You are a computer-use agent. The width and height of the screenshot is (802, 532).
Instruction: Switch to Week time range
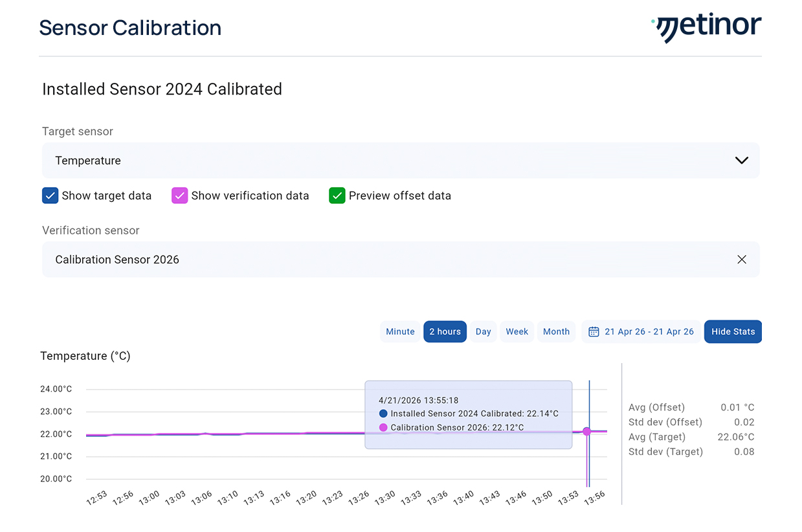pos(517,331)
